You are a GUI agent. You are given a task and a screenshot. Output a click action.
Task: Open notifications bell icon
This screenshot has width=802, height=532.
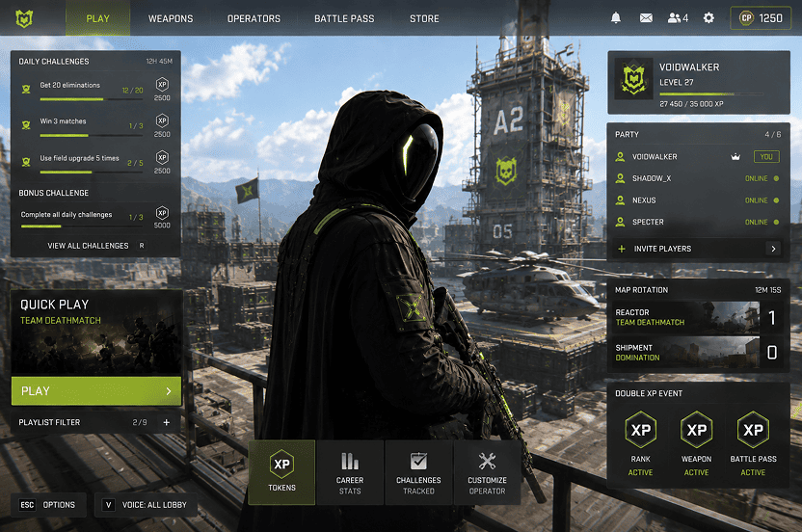click(616, 18)
